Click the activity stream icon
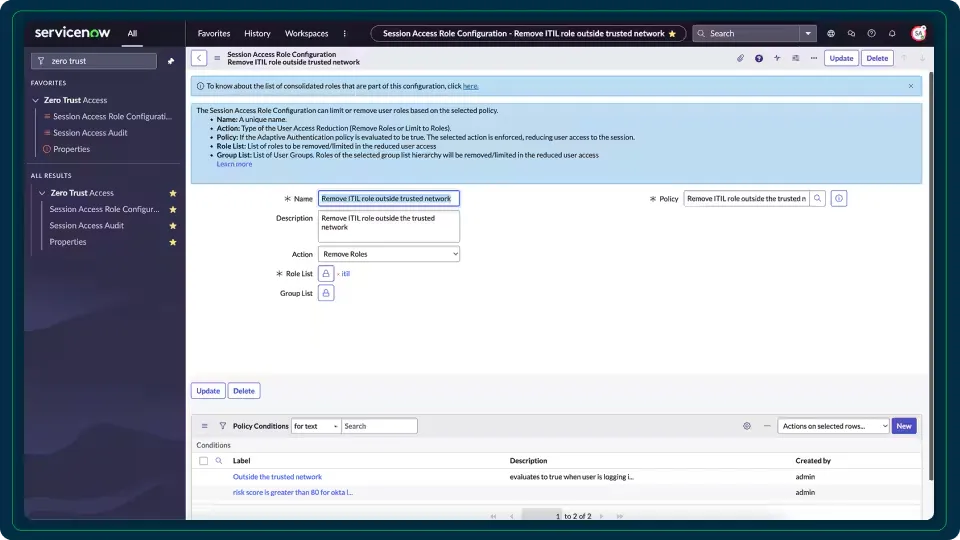The height and width of the screenshot is (540, 960). pos(777,58)
